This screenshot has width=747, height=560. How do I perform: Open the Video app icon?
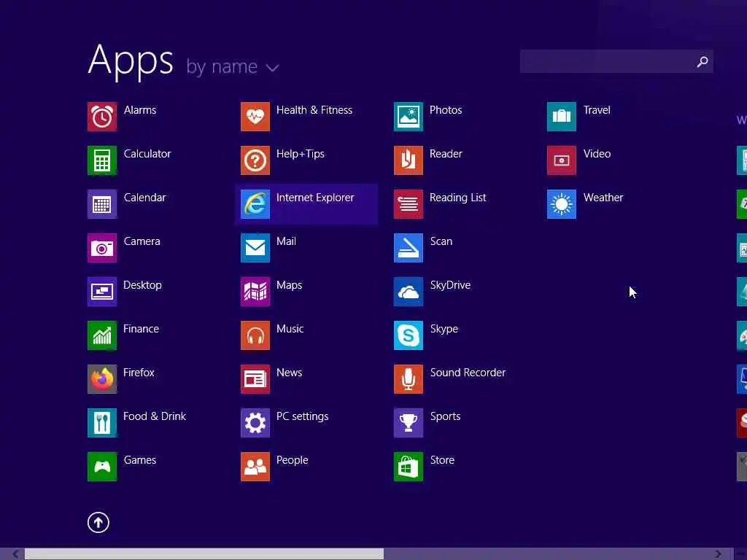(562, 160)
